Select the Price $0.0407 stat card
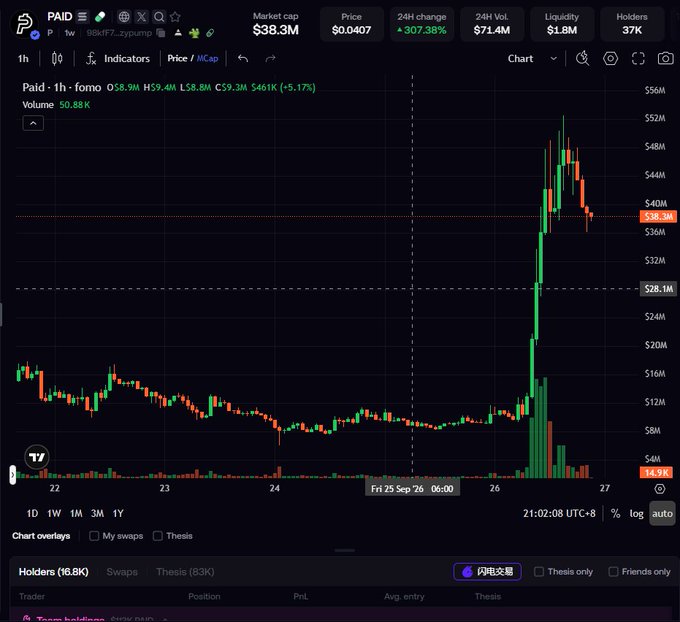This screenshot has width=680, height=622. [x=352, y=24]
